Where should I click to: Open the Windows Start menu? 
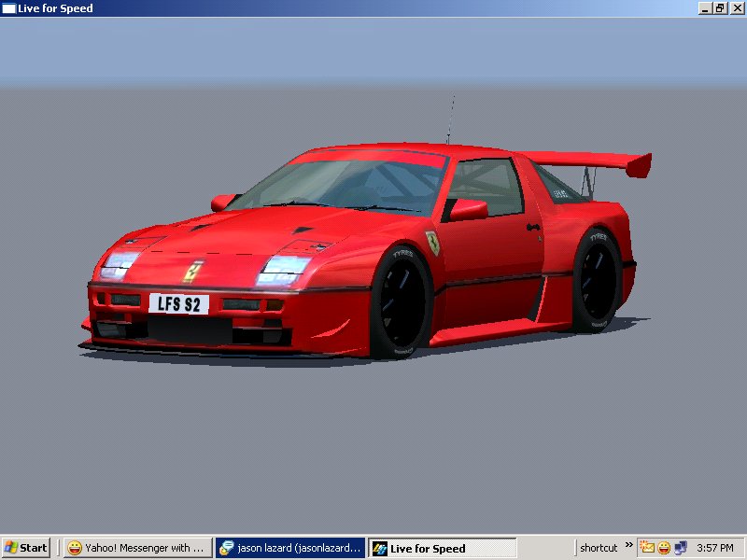click(x=26, y=548)
